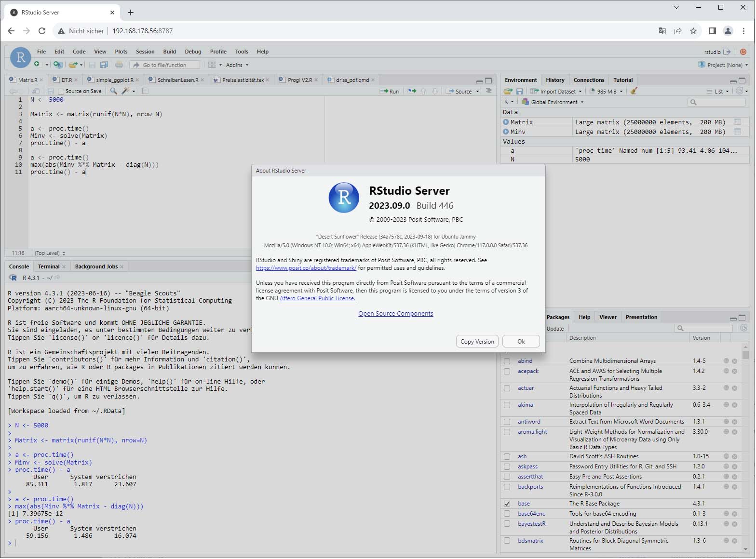View the Minv matrix in grid viewer

point(737,132)
